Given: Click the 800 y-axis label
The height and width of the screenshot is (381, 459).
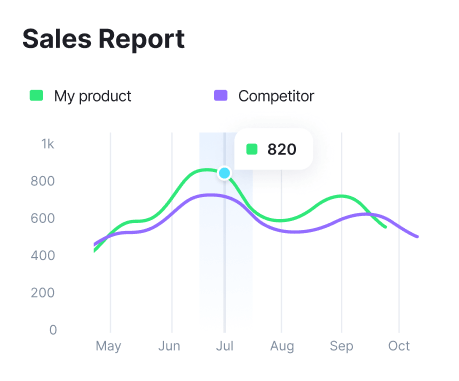Looking at the screenshot, I should [43, 181].
